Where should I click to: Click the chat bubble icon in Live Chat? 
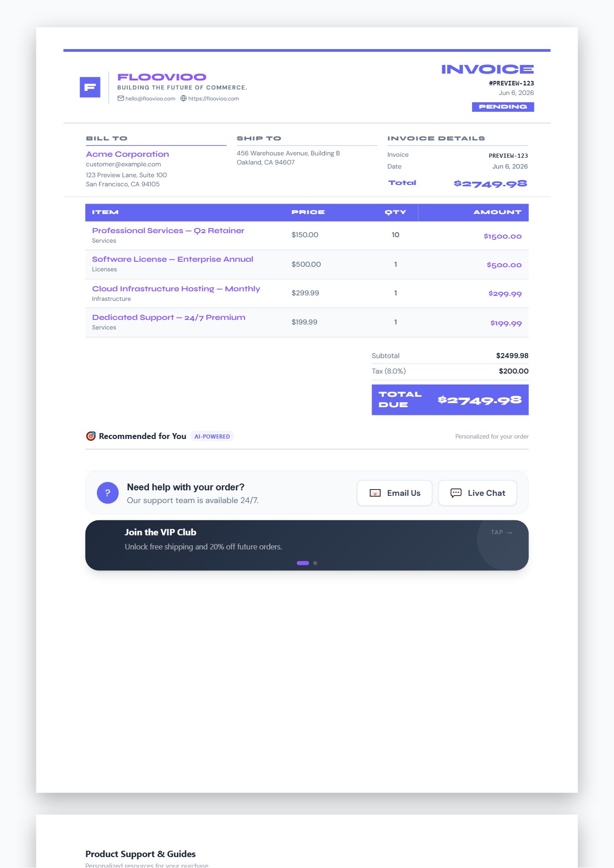[456, 493]
